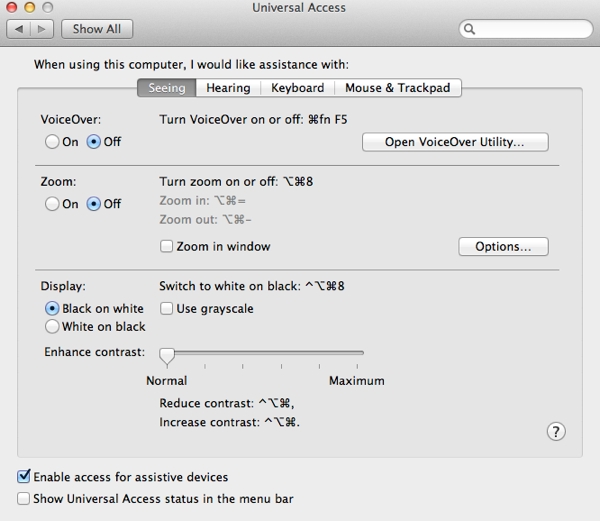600x521 pixels.
Task: Go back with the left arrow button
Action: tap(18, 29)
